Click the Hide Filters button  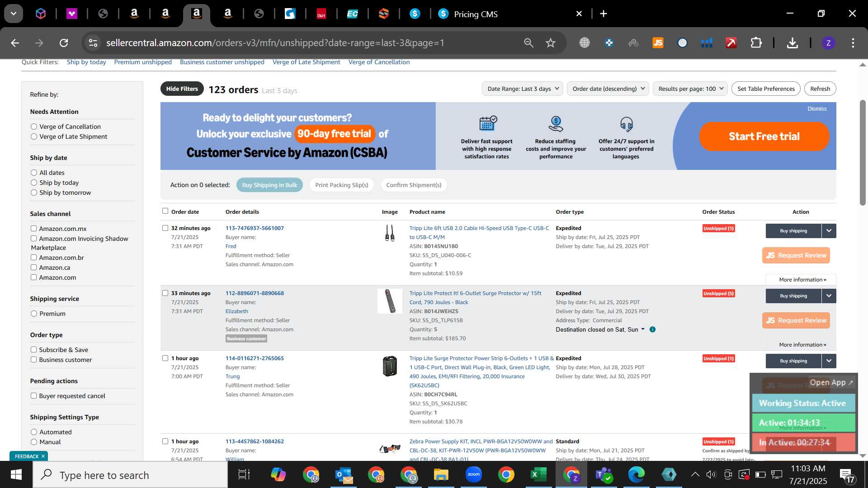(x=182, y=89)
